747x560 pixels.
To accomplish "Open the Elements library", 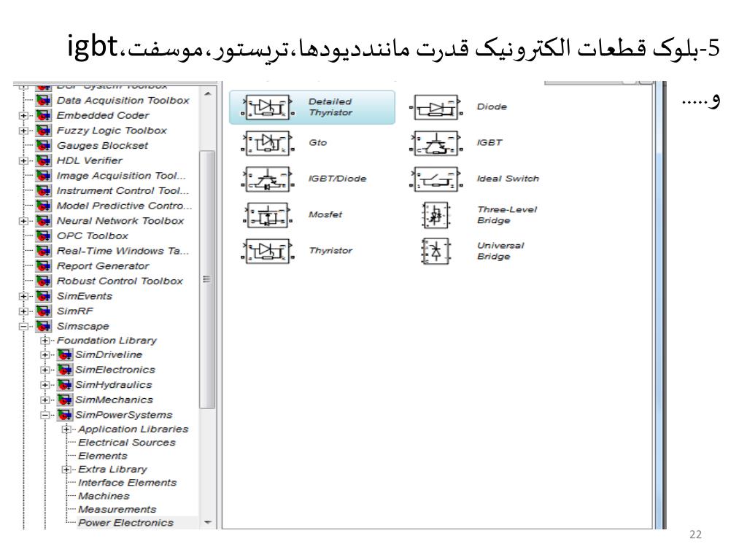I will [x=103, y=456].
